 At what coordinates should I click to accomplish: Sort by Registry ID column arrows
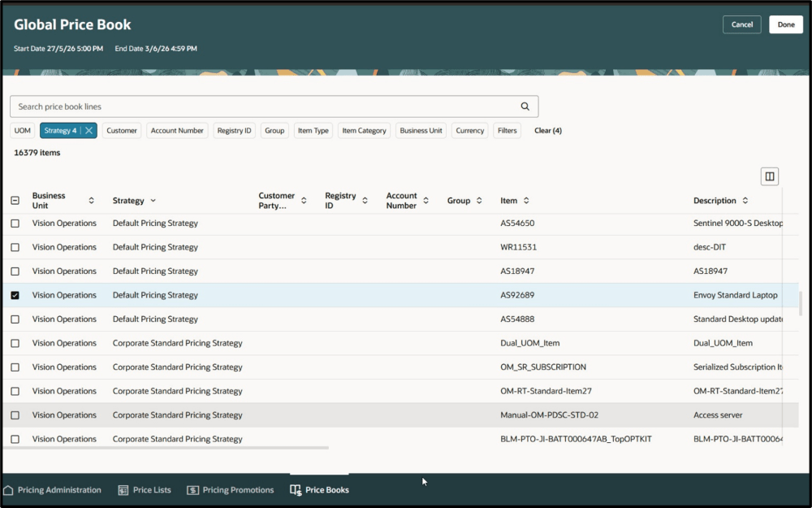coord(365,201)
